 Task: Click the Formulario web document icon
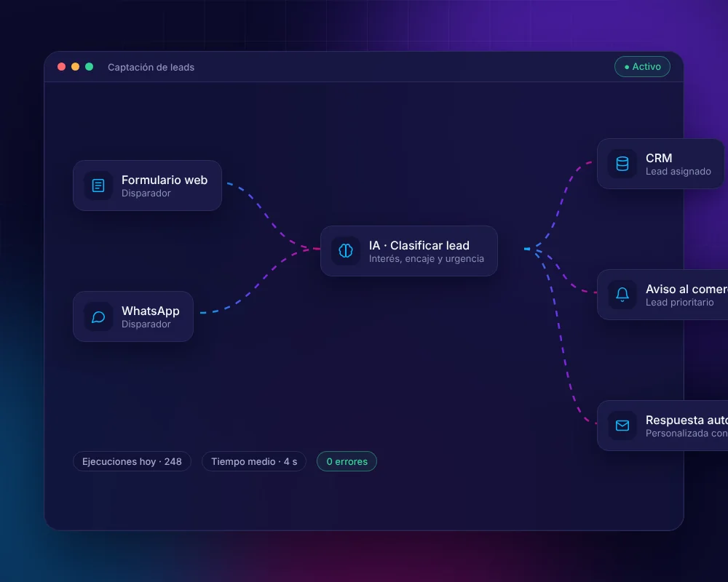pyautogui.click(x=98, y=186)
